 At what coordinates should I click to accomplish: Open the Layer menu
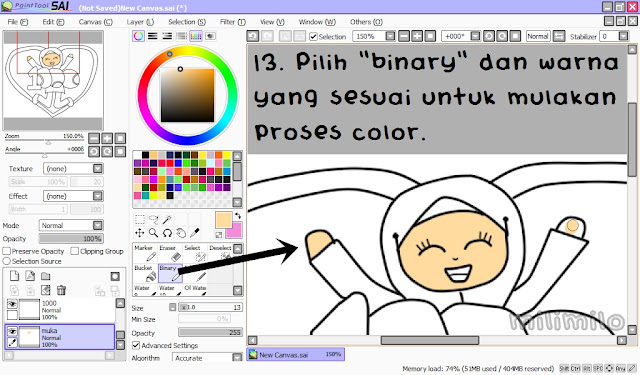click(140, 22)
